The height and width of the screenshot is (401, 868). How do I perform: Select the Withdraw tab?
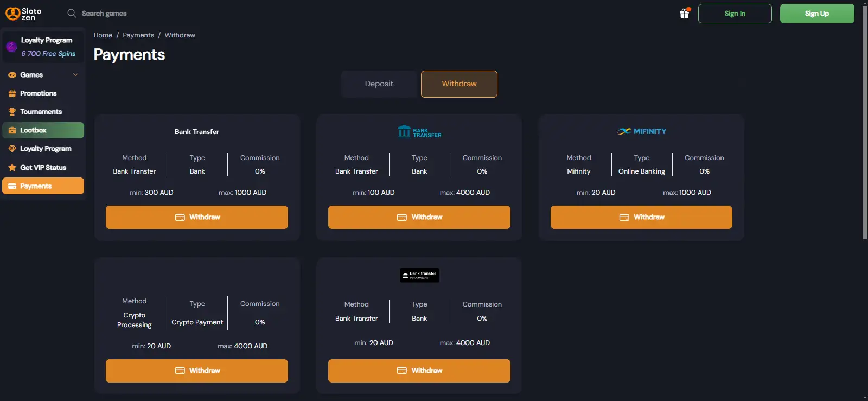click(x=459, y=84)
